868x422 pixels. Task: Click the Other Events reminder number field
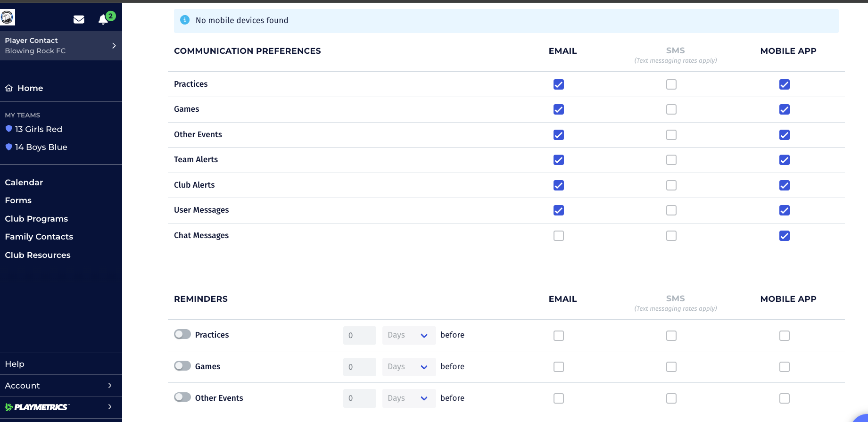point(360,398)
